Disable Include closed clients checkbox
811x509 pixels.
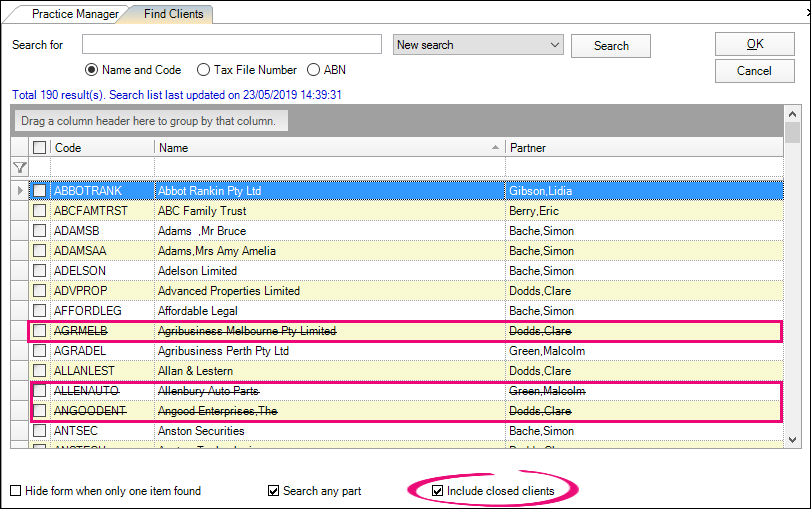[x=437, y=491]
